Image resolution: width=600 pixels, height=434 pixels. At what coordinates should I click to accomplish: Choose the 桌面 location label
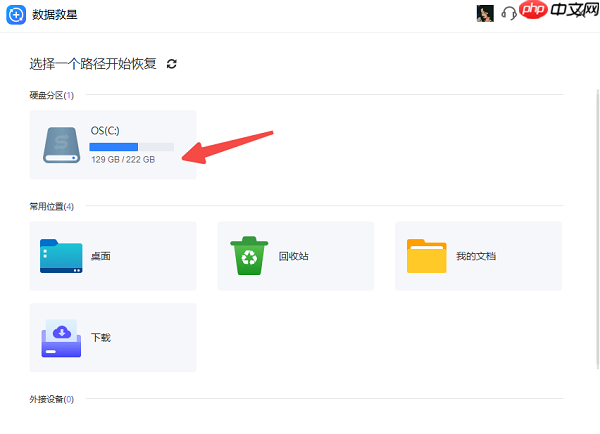(x=101, y=256)
